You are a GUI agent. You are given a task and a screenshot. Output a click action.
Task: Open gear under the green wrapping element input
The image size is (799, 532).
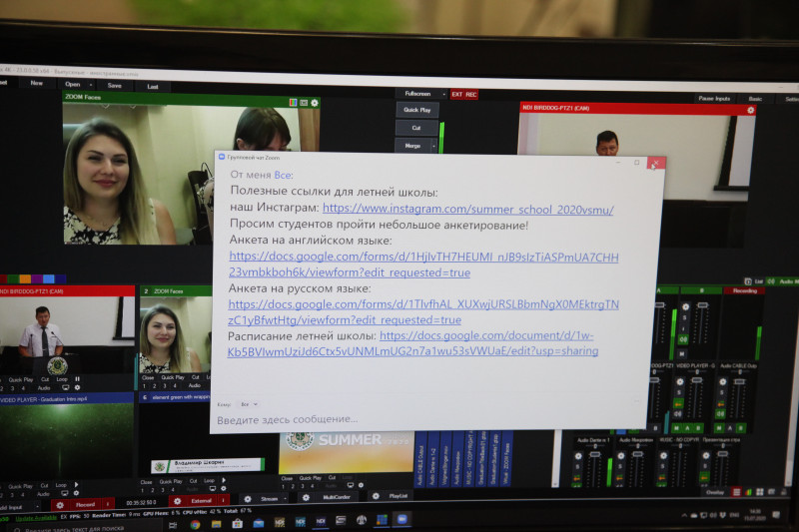[x=223, y=488]
